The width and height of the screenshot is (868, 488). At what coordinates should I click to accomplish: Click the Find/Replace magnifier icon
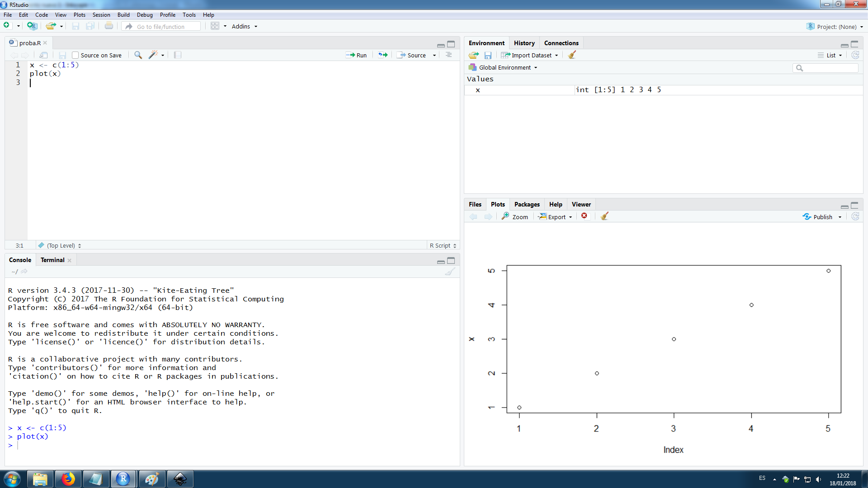(x=138, y=55)
